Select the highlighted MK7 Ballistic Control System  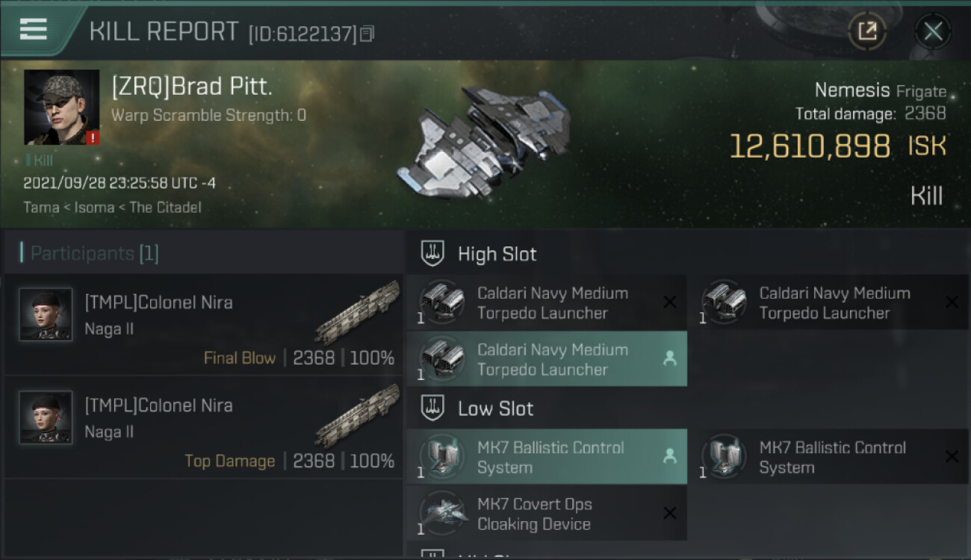[x=546, y=457]
